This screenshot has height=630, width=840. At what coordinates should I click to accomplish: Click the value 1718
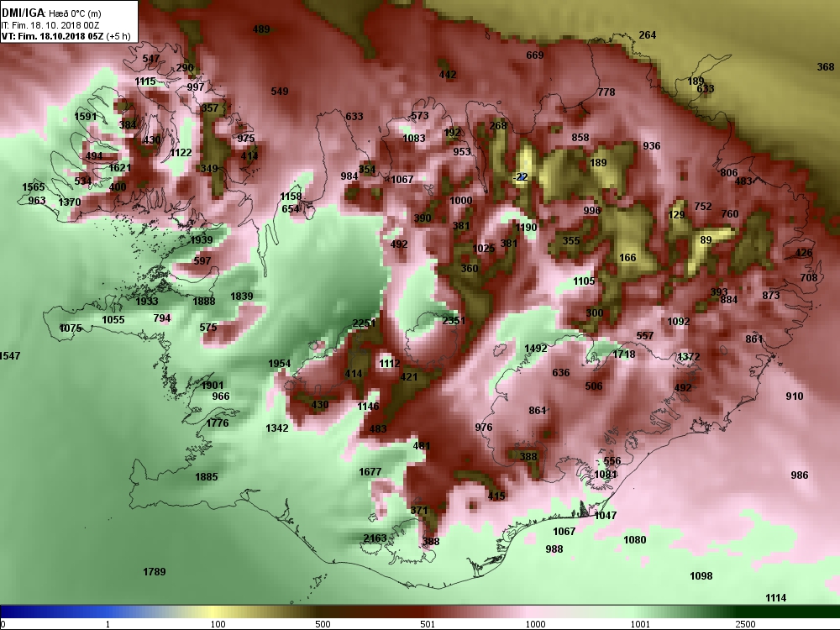pyautogui.click(x=624, y=354)
